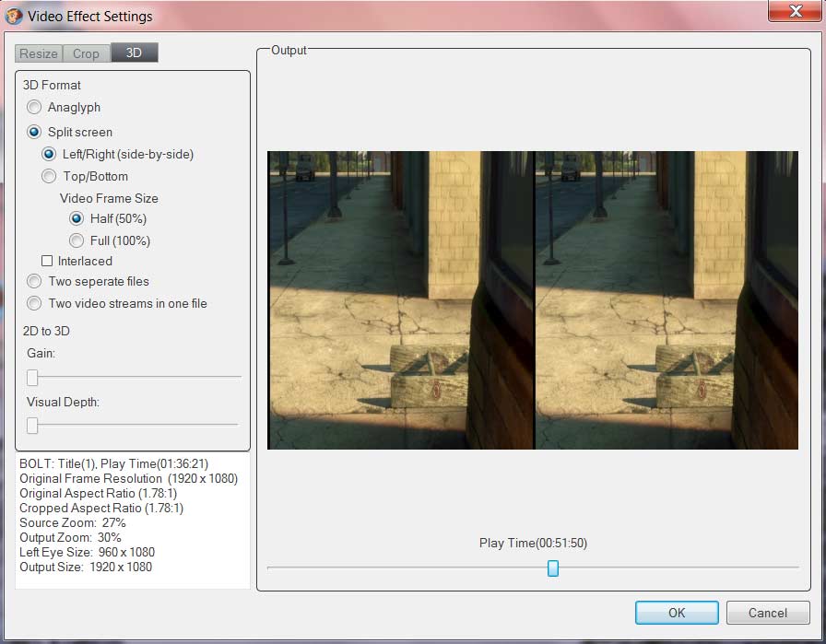826x644 pixels.
Task: Set video frame size to Half (50%)
Action: [x=77, y=219]
